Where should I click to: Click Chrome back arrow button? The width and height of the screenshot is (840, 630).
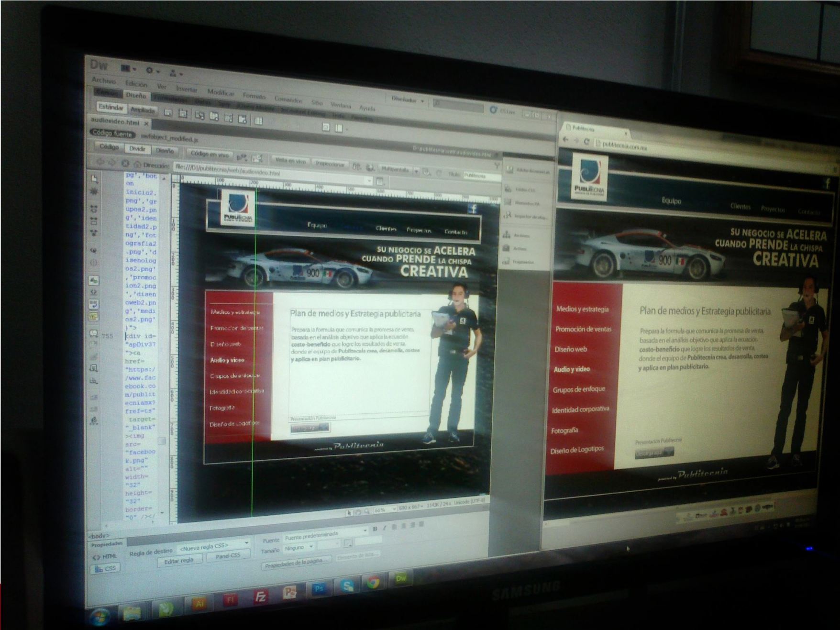pyautogui.click(x=566, y=140)
